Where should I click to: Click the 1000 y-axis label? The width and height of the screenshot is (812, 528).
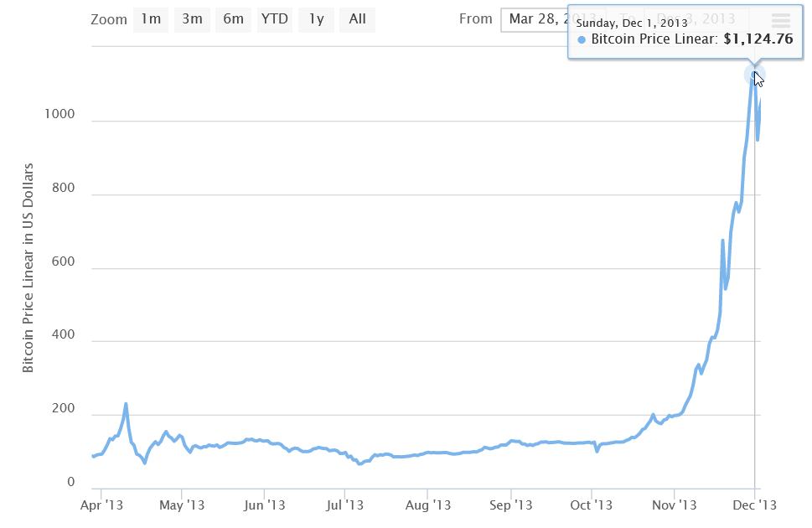coord(59,114)
